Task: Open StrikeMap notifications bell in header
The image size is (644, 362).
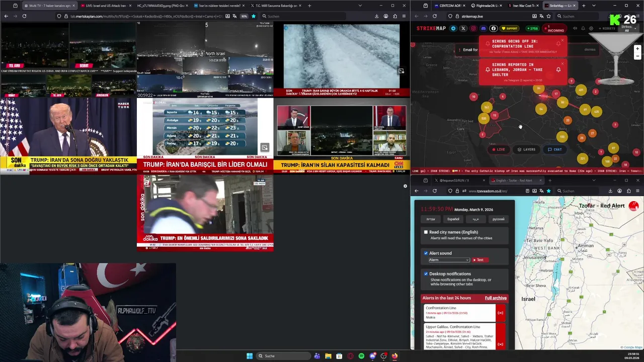Action: (583, 28)
